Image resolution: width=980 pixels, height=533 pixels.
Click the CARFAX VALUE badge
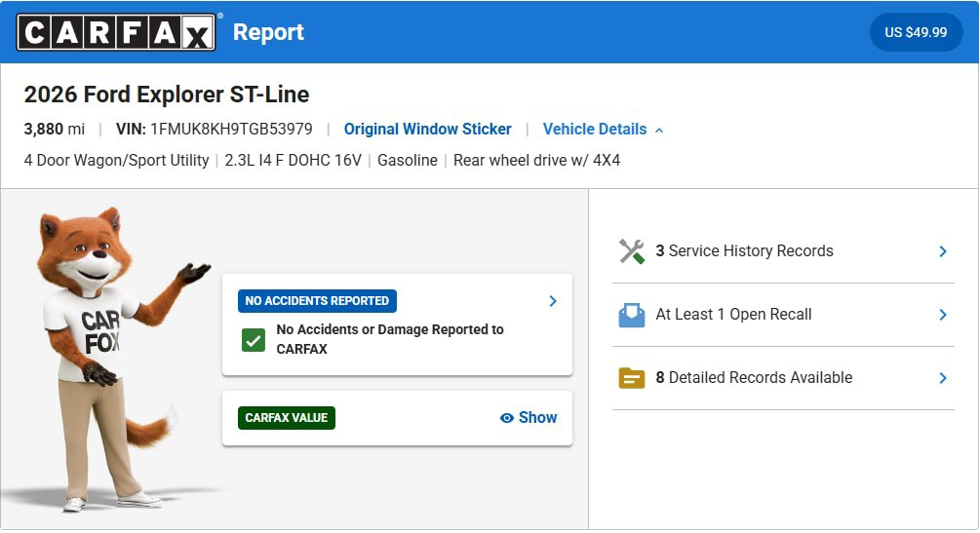pos(287,417)
